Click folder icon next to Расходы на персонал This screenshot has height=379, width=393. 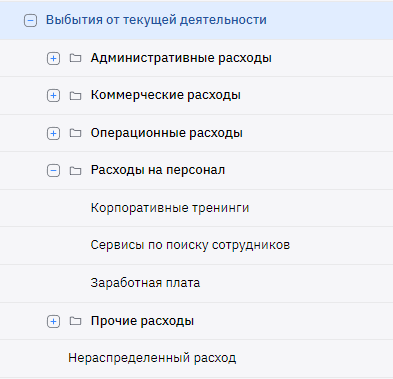(75, 171)
